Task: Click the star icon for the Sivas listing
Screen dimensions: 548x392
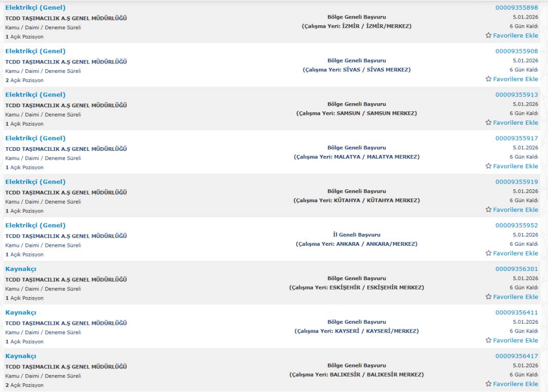Action: pyautogui.click(x=488, y=79)
